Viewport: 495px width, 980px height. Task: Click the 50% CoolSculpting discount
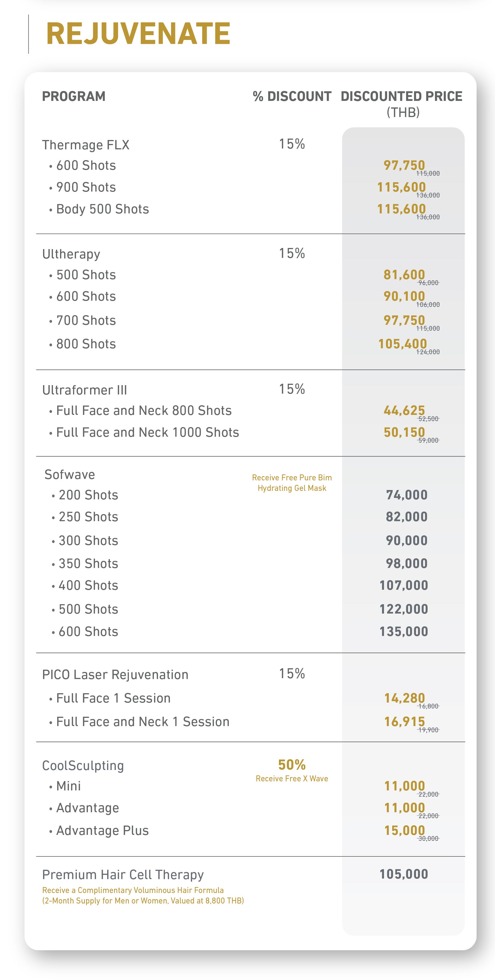(292, 765)
